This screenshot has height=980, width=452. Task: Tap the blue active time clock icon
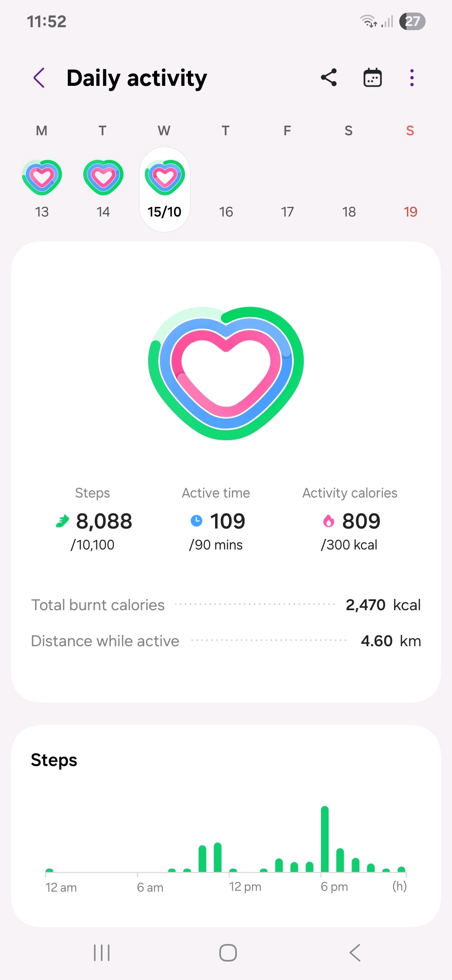pyautogui.click(x=196, y=521)
